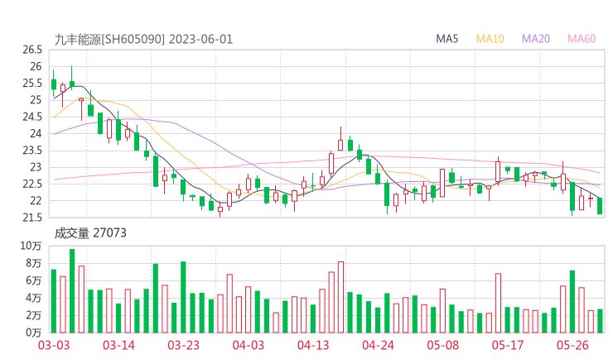The width and height of the screenshot is (613, 364).
Task: Click the 05-17 date on the x-axis
Action: [508, 345]
